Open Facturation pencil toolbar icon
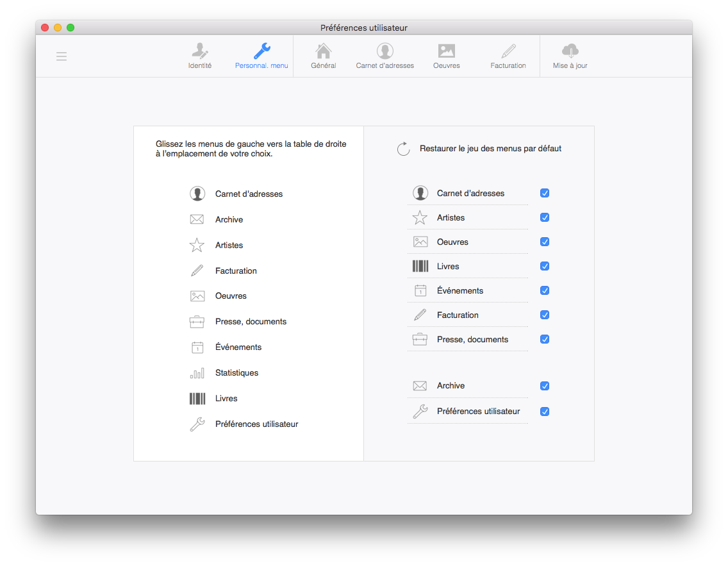 (x=508, y=52)
